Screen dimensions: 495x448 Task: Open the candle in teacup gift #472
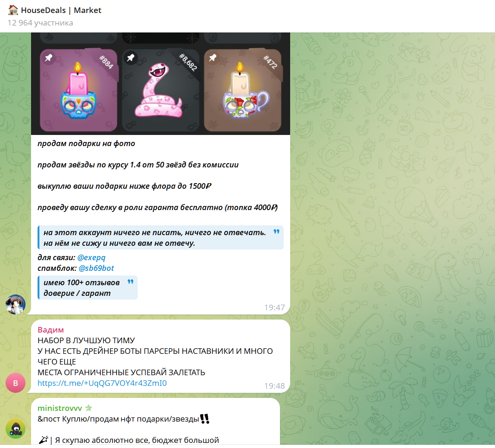(x=243, y=90)
